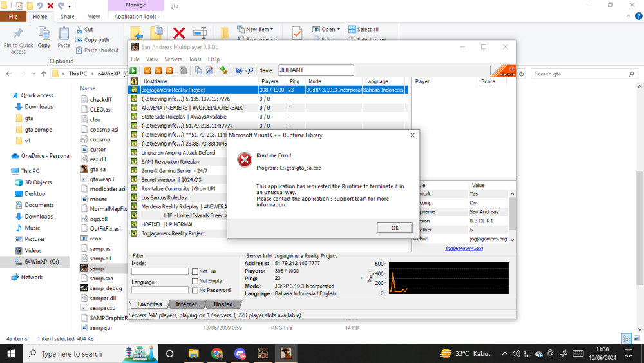Open the recent locations chevron beside Forward arrow
644x363 pixels.
tap(33, 74)
